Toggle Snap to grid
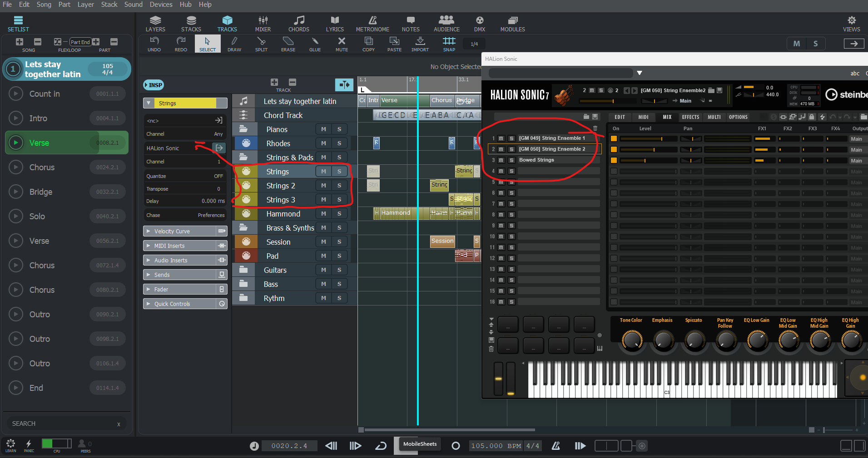 449,44
